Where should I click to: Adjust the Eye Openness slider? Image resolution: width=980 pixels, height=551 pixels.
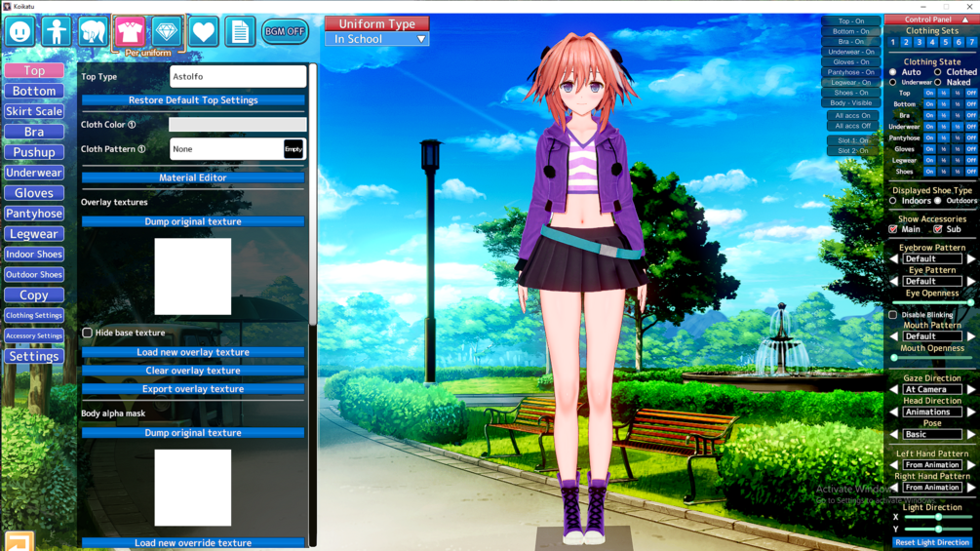(932, 302)
